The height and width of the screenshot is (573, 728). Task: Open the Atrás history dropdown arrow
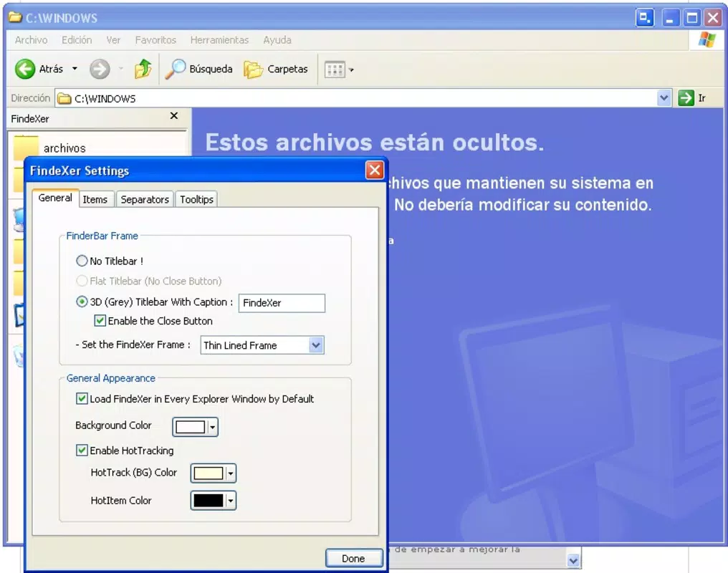tap(75, 69)
